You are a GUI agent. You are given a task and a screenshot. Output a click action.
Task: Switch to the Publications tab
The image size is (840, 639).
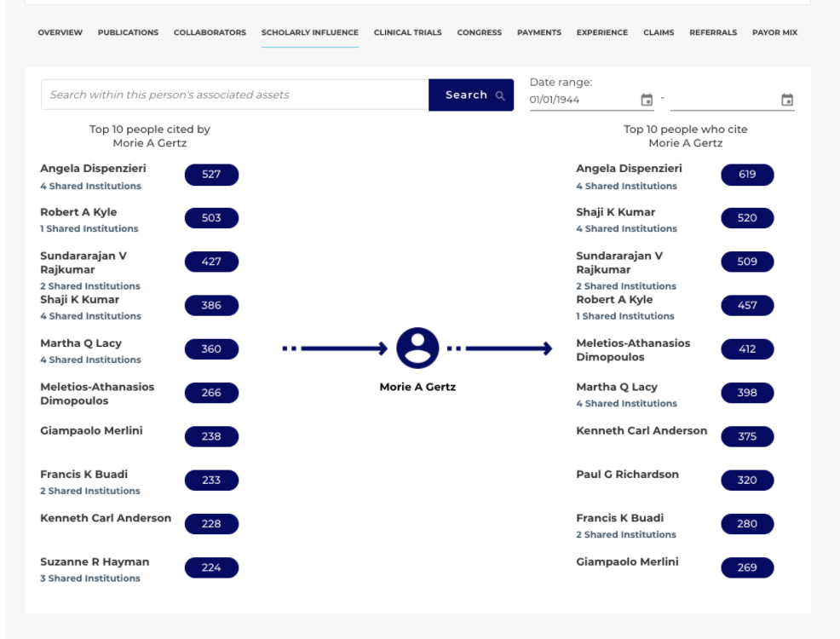[128, 32]
